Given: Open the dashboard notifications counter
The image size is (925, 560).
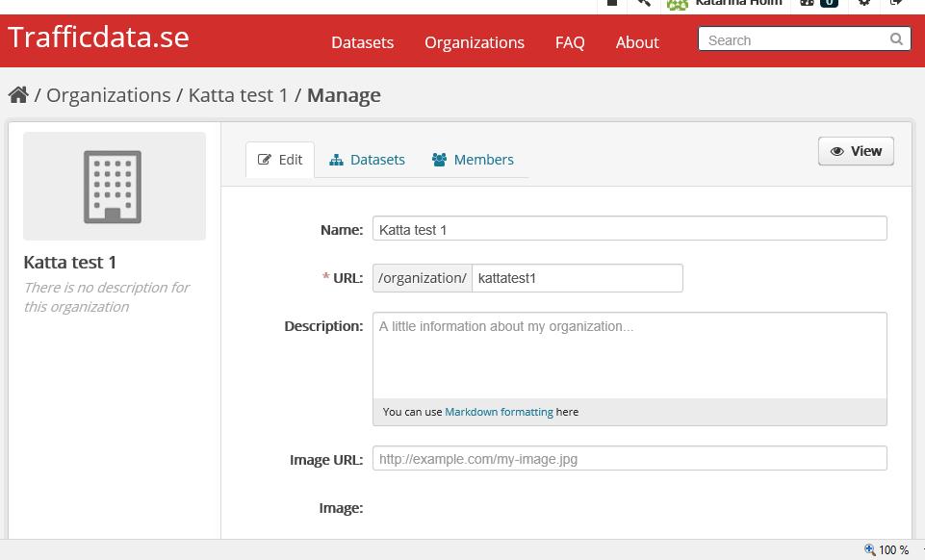Looking at the screenshot, I should click(x=819, y=3).
